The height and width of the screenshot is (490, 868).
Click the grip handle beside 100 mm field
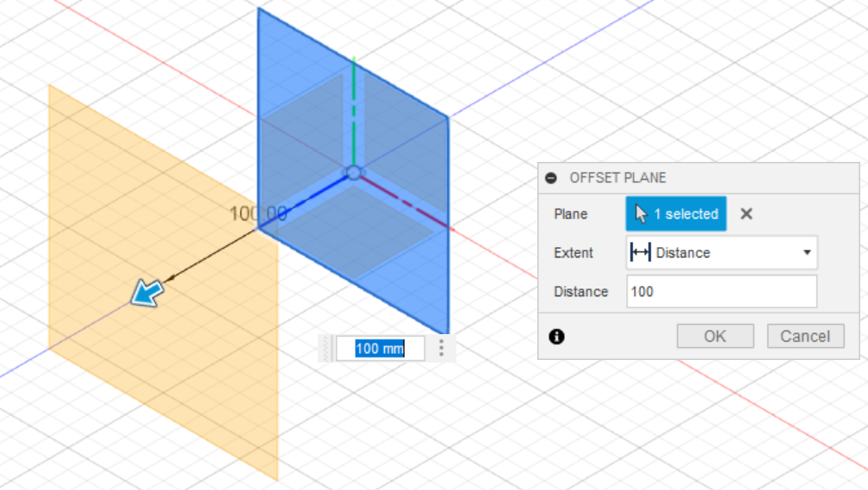[326, 348]
